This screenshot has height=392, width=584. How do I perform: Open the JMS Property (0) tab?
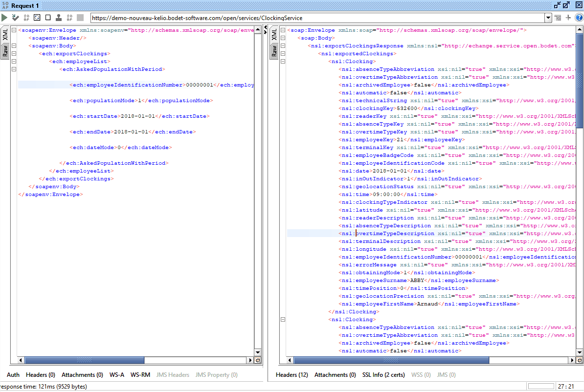tap(216, 375)
